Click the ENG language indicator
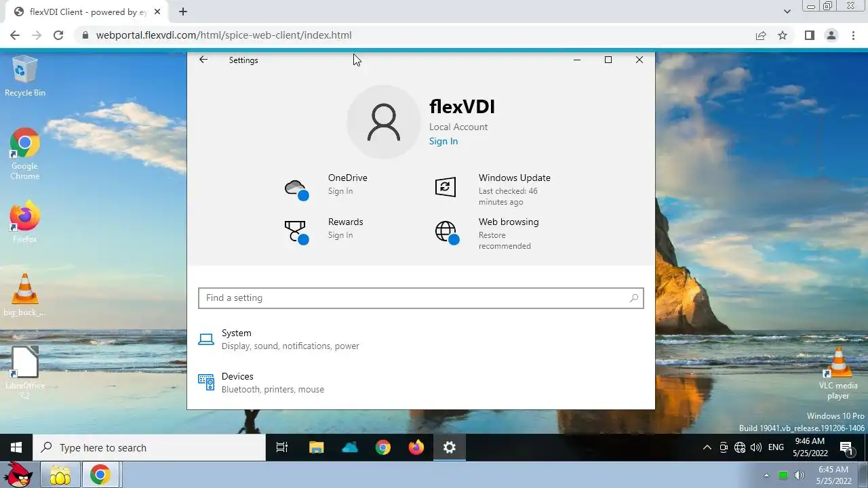The image size is (868, 488). click(776, 447)
